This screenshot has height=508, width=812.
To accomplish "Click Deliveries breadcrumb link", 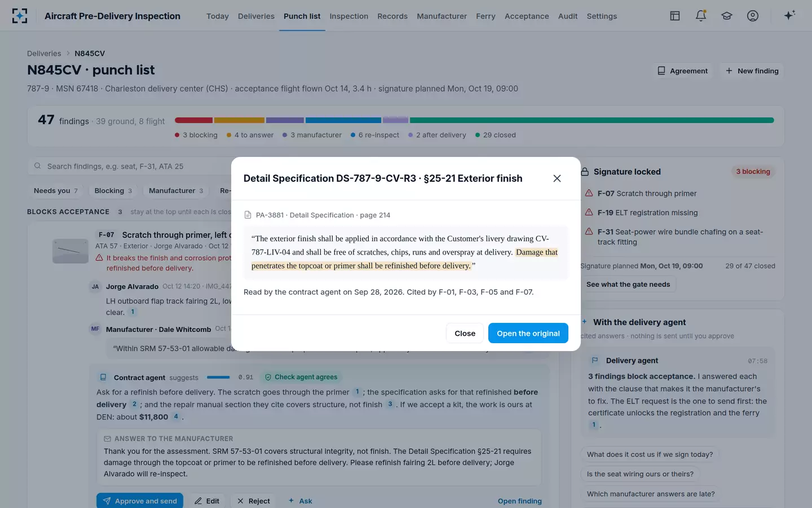I will click(44, 54).
